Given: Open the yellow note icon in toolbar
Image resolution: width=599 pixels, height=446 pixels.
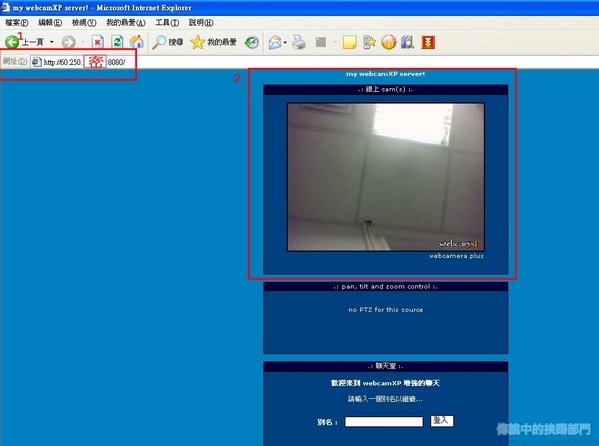Looking at the screenshot, I should point(350,42).
